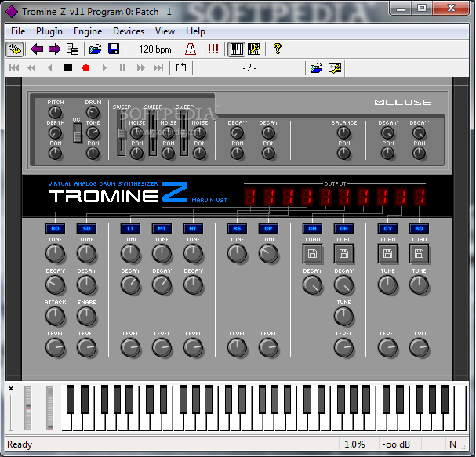
Task: Click the CP drum trigger button
Action: (x=268, y=229)
